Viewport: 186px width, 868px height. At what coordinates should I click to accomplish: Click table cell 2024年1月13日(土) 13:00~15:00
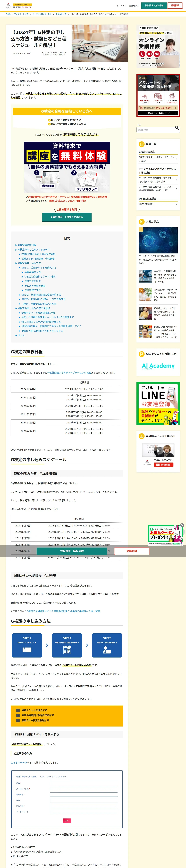(84, 389)
